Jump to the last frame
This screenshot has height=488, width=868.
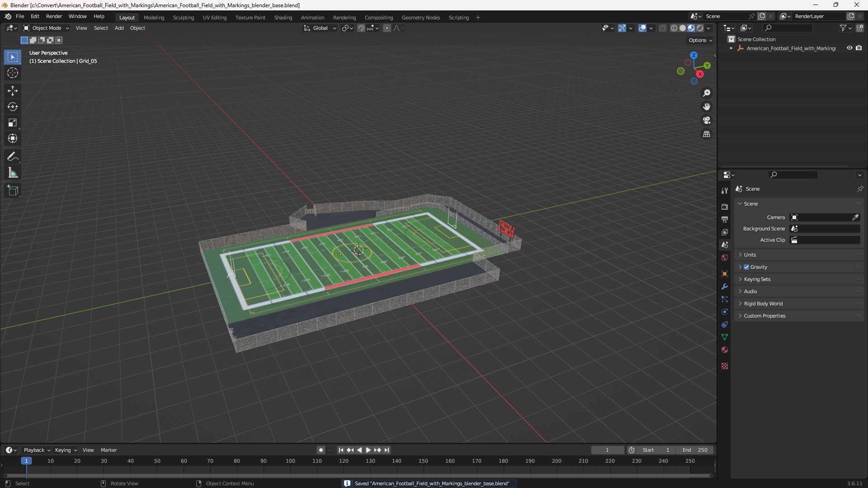[387, 450]
